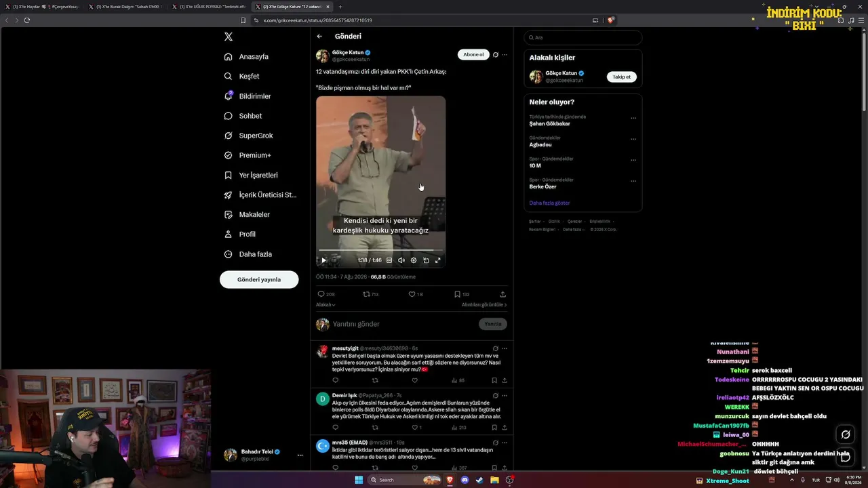The image size is (868, 488).
Task: Expand the video to fullscreen
Action: coord(438,260)
